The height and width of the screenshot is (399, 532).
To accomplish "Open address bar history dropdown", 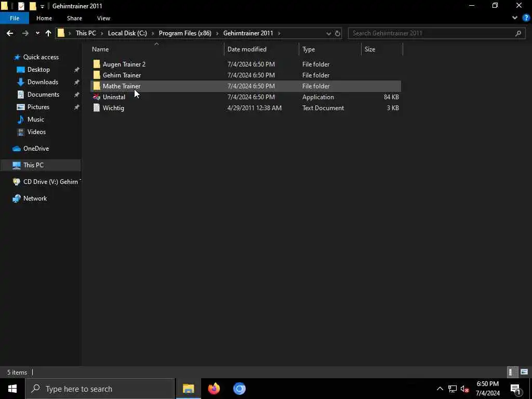I will (328, 34).
